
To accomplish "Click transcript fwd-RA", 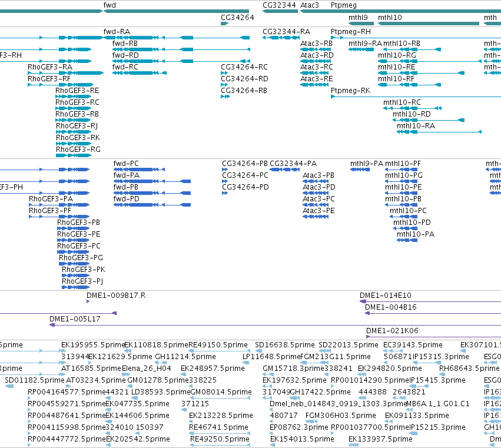I will click(117, 32).
